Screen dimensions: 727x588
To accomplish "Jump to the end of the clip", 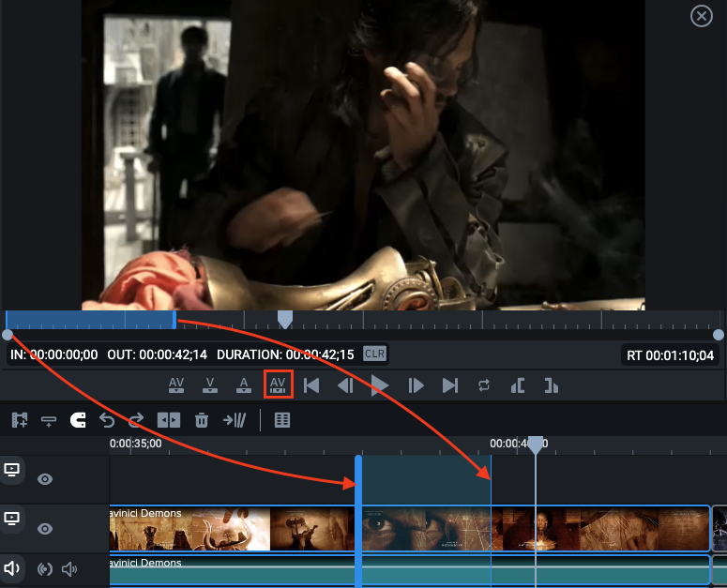I will (x=450, y=385).
